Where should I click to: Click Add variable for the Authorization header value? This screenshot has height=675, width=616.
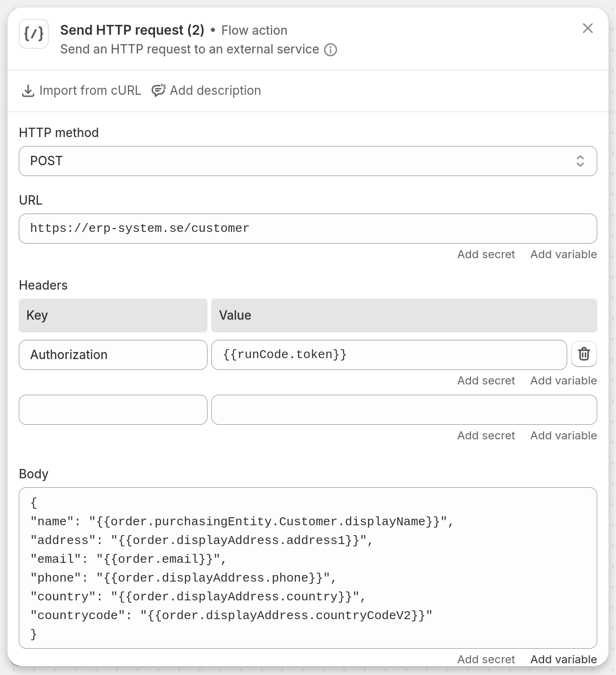tap(563, 380)
